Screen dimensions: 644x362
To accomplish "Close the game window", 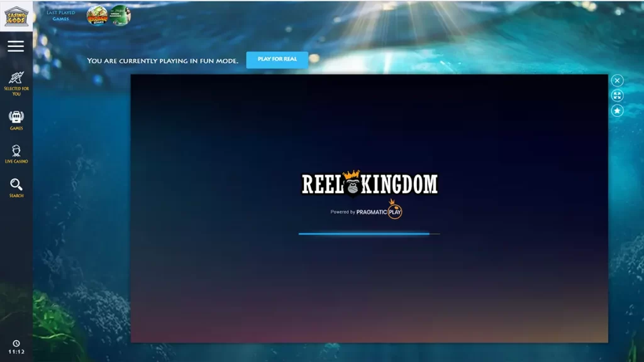I will click(617, 80).
